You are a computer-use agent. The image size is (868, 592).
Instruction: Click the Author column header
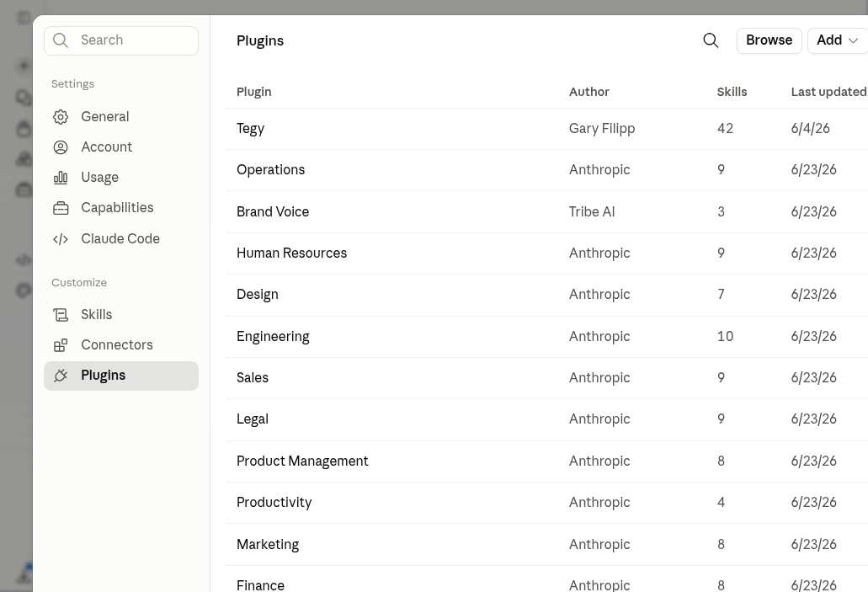click(589, 92)
